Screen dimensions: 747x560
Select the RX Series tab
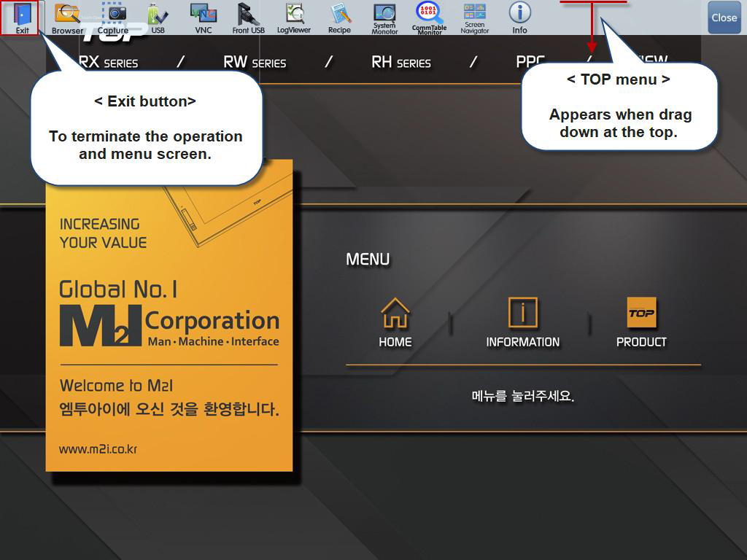point(108,62)
